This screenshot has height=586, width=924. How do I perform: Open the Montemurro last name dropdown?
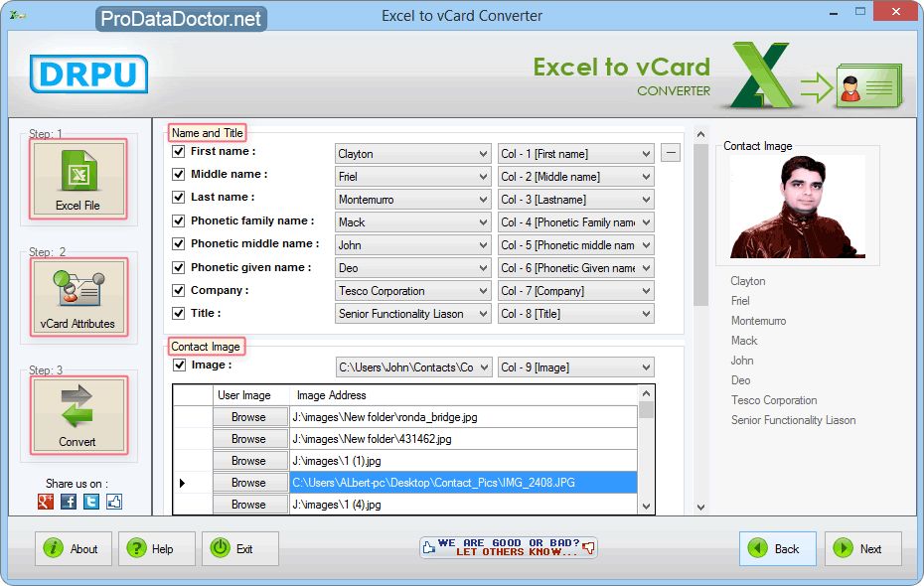tap(412, 200)
